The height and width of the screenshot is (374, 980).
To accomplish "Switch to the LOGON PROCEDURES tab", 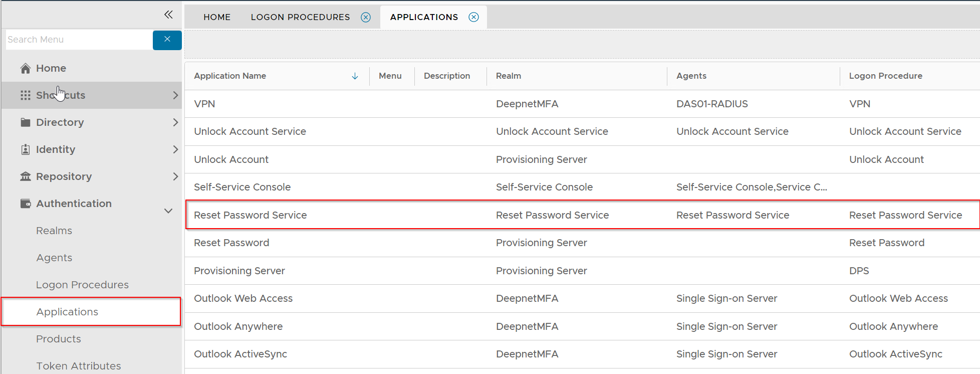I will click(x=300, y=18).
